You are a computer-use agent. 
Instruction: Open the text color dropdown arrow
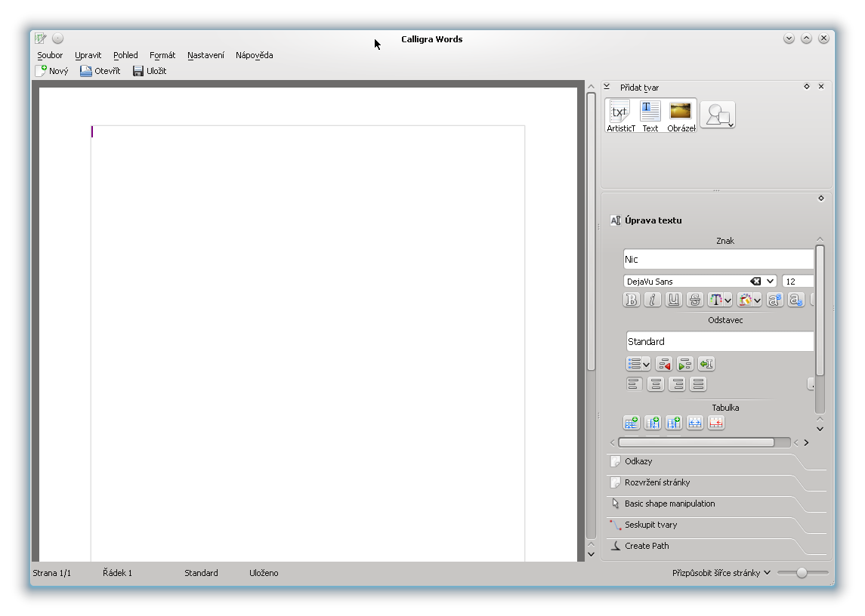click(x=728, y=300)
